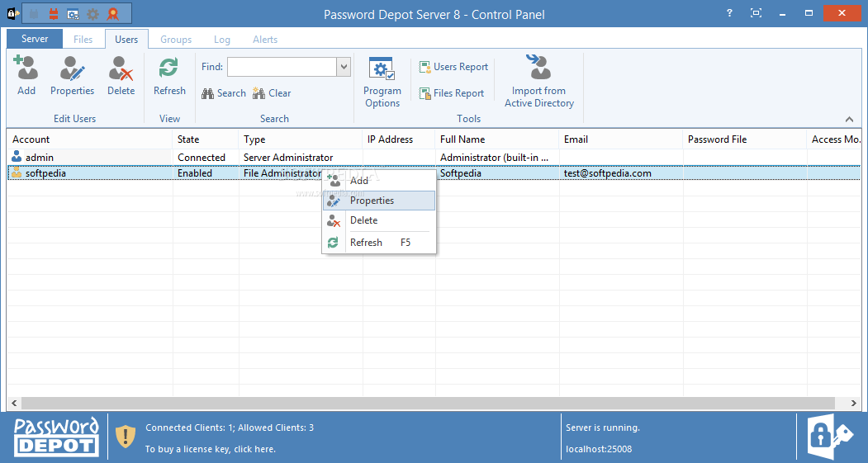Click the Server Administrator type cell
Viewport: 868px width, 463px height.
coord(288,158)
